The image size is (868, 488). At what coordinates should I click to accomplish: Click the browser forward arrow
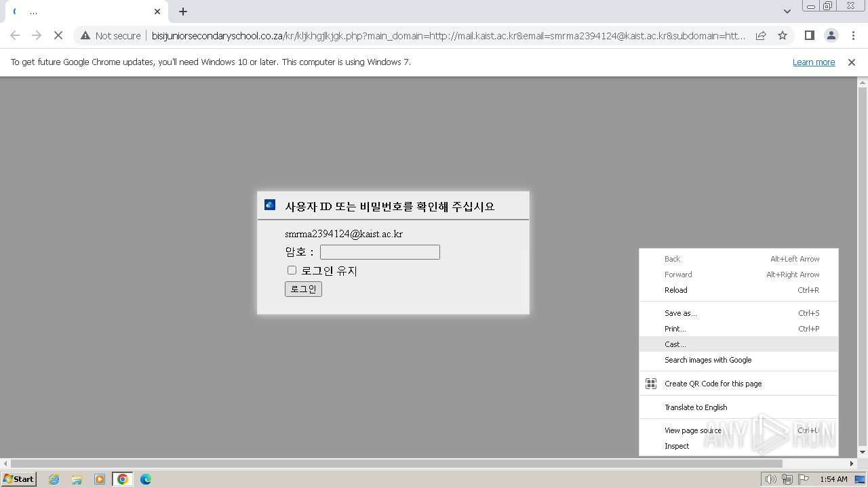pos(37,35)
